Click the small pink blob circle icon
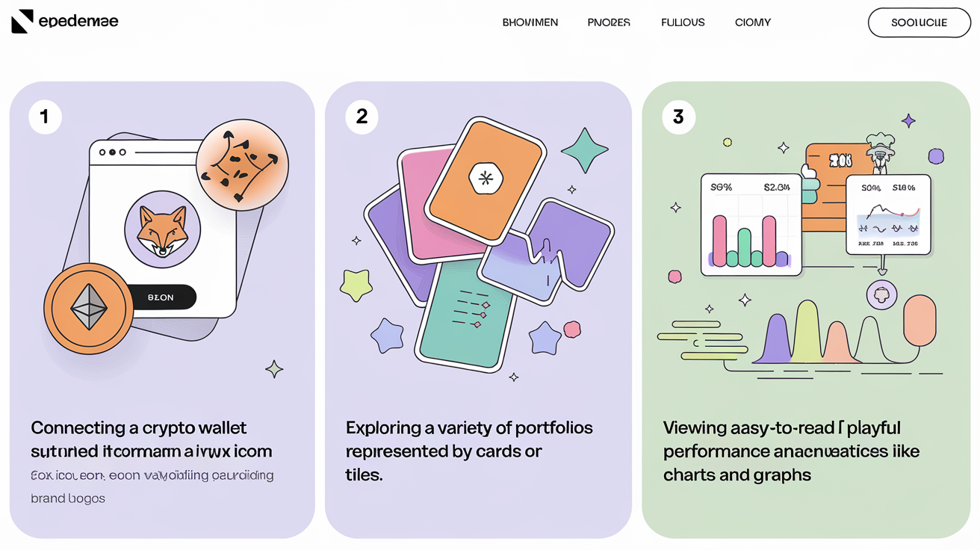This screenshot has height=550, width=980. tap(674, 277)
